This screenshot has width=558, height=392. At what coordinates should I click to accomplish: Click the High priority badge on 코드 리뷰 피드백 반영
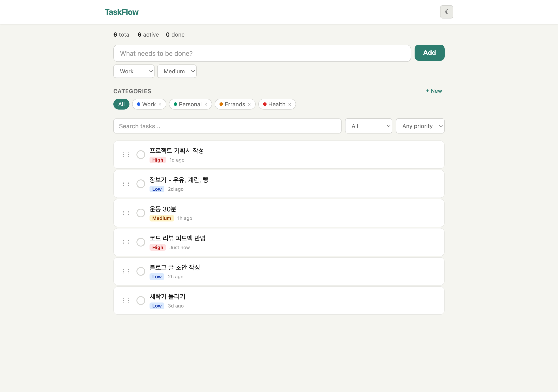point(158,247)
